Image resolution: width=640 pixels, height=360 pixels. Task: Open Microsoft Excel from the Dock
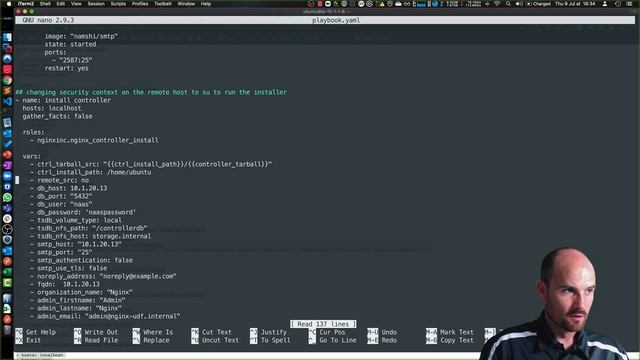point(7,272)
